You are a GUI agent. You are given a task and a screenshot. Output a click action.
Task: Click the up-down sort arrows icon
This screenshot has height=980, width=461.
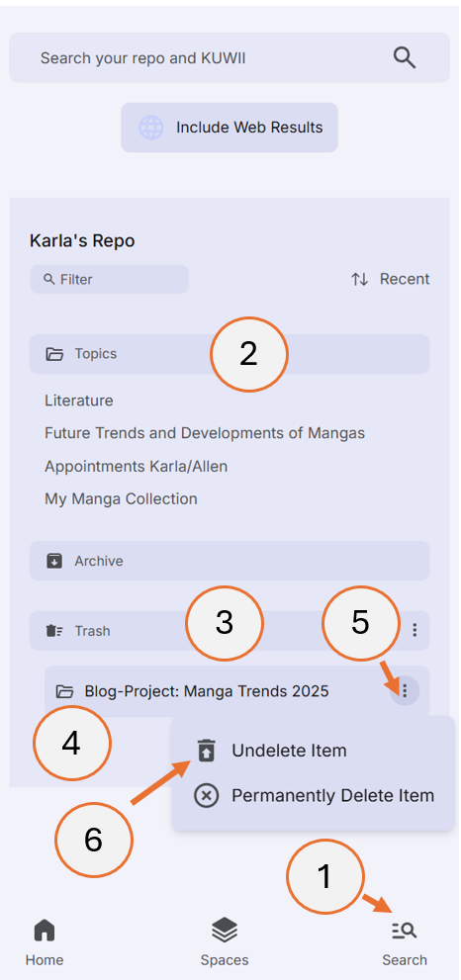point(360,280)
